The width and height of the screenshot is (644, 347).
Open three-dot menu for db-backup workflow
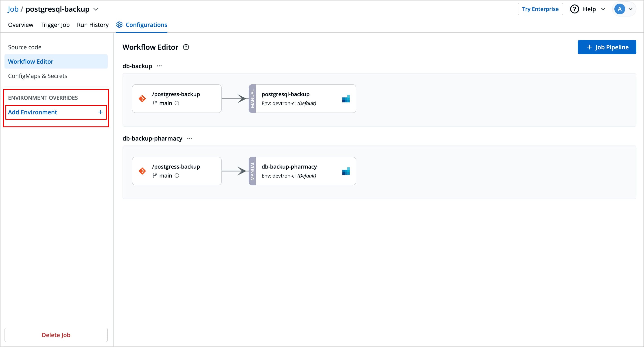point(159,66)
